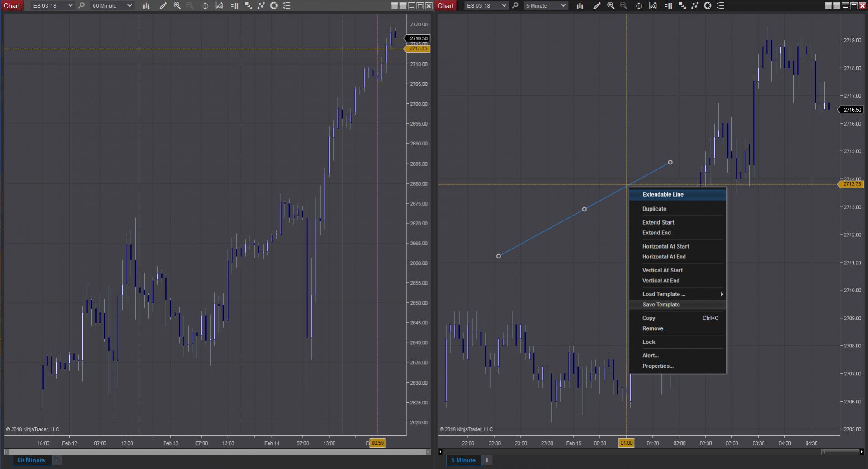
Task: Open data series icon in 5 Minute chart
Action: click(682, 6)
